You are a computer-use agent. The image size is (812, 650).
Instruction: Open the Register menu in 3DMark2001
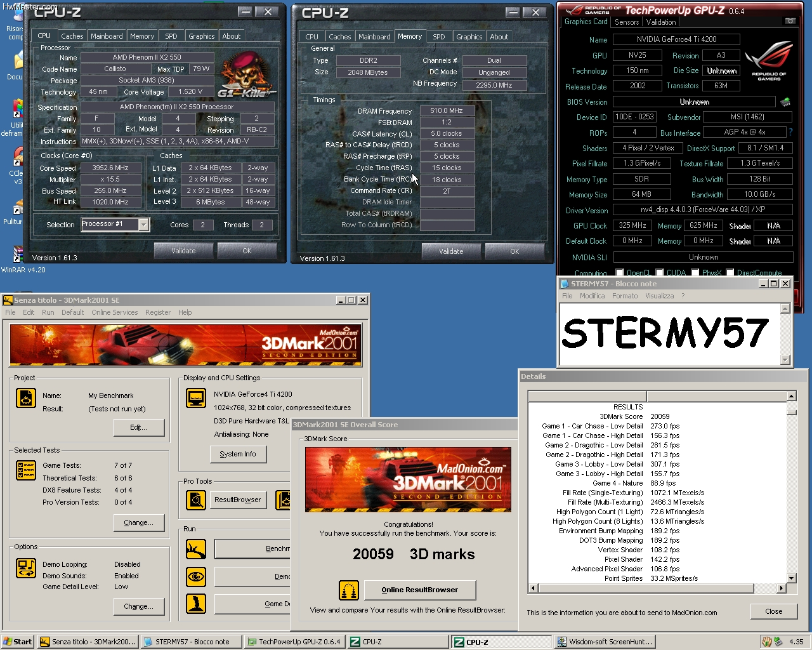pyautogui.click(x=157, y=312)
